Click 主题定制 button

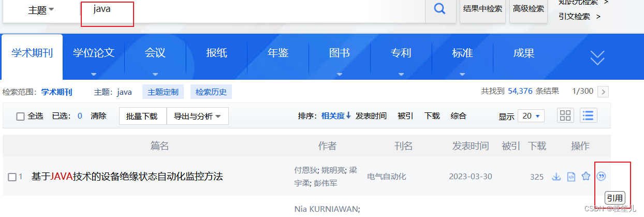coord(163,92)
